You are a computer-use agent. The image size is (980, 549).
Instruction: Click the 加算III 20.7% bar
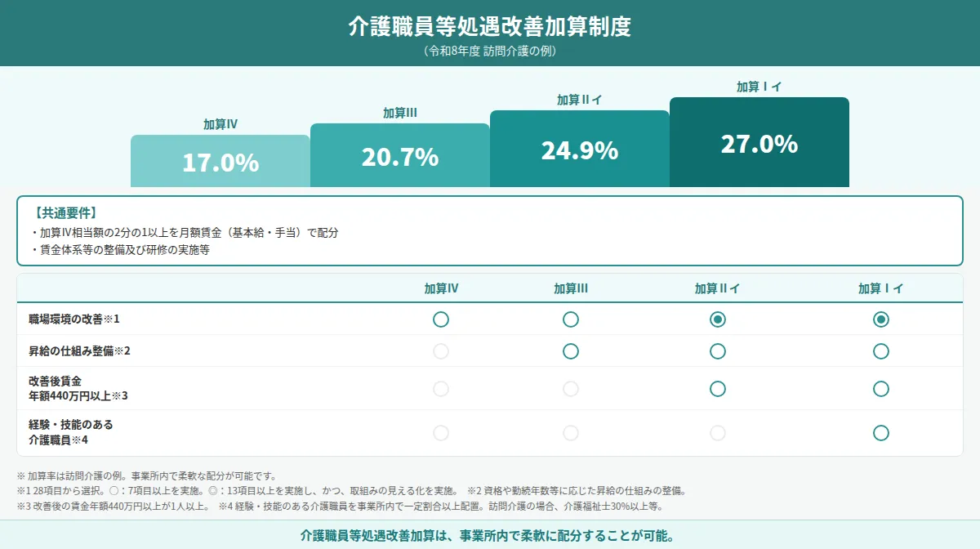click(x=400, y=155)
